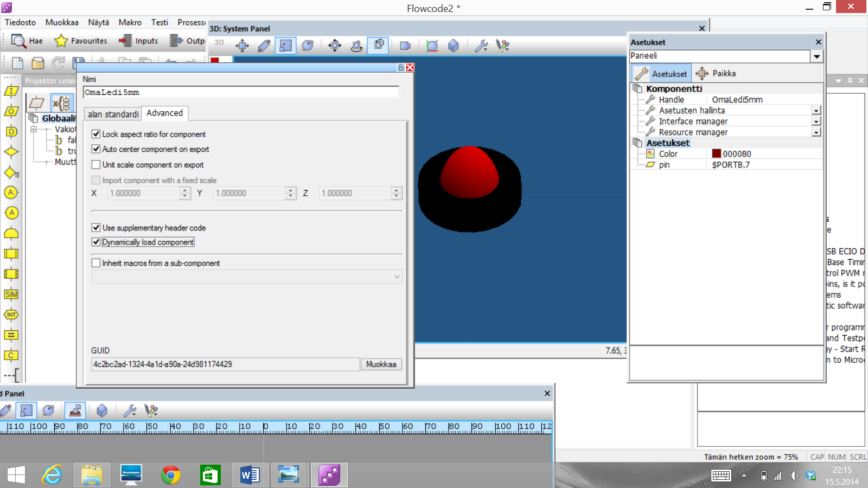Image resolution: width=868 pixels, height=488 pixels.
Task: Open the Makro menu
Action: 130,22
